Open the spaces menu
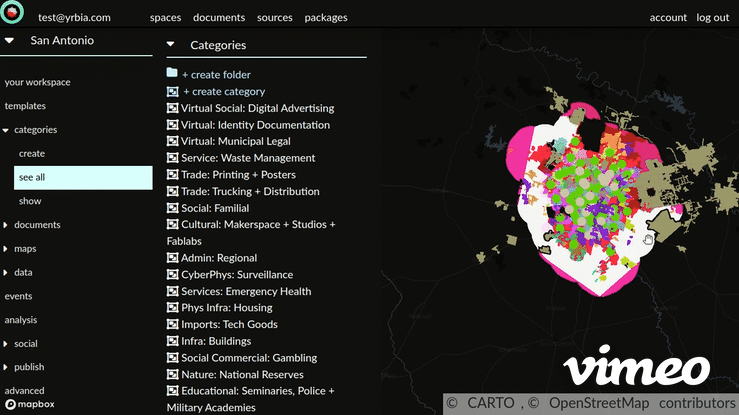This screenshot has width=739, height=415. click(x=165, y=17)
